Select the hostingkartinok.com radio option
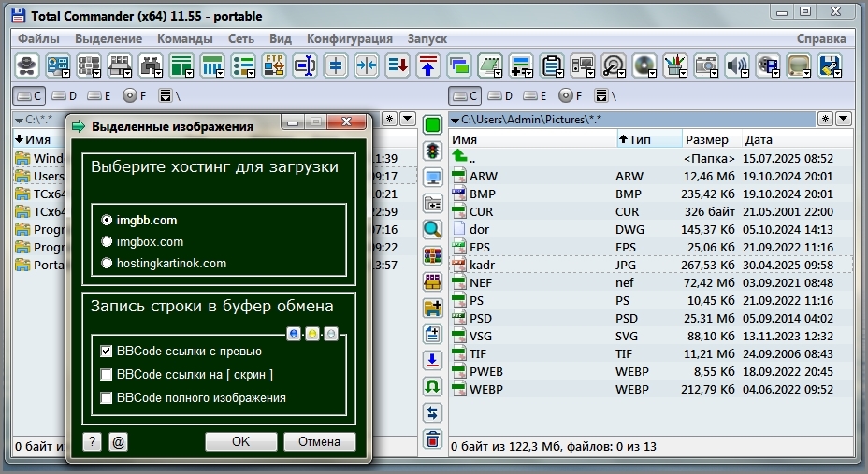Viewport: 868px width, 474px height. coord(107,264)
